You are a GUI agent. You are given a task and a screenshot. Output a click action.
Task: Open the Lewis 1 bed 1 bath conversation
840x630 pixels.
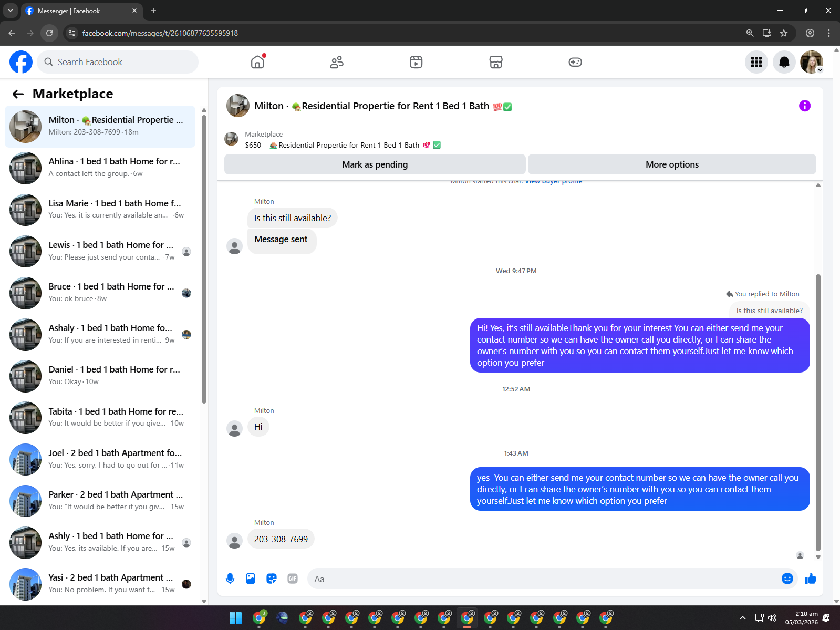(x=100, y=251)
